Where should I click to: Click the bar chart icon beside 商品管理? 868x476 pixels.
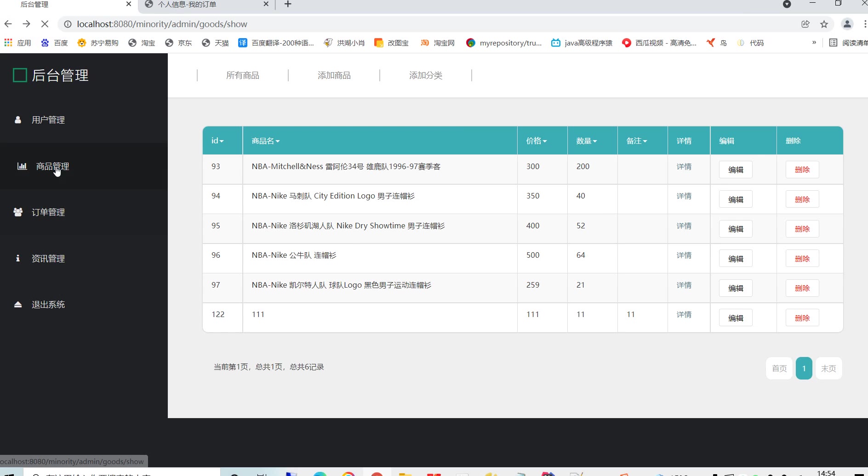click(22, 166)
